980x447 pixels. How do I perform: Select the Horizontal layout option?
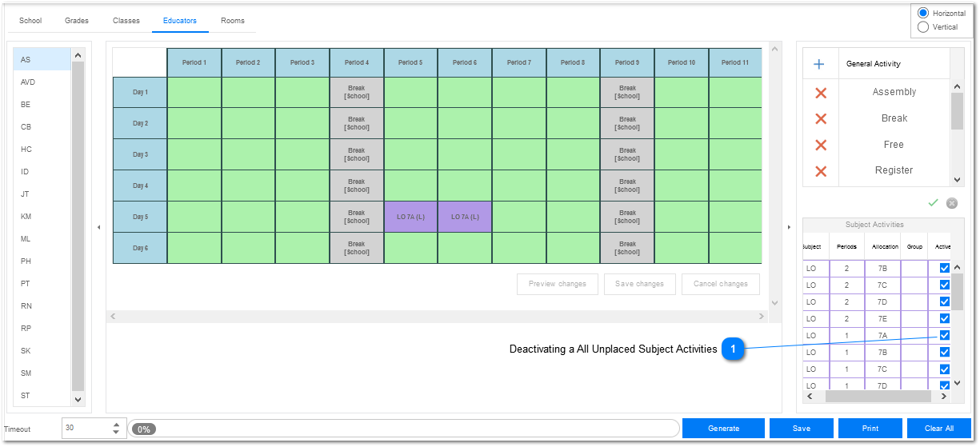(x=923, y=13)
